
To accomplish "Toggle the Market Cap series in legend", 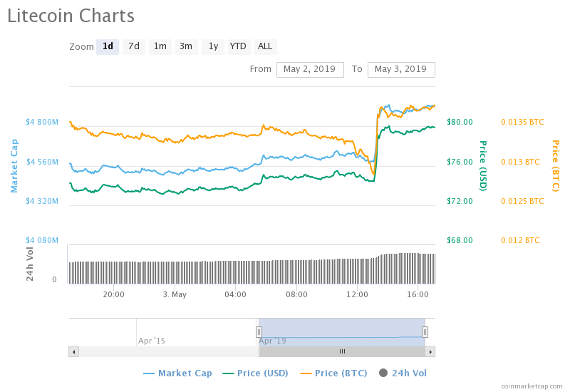I will click(177, 373).
